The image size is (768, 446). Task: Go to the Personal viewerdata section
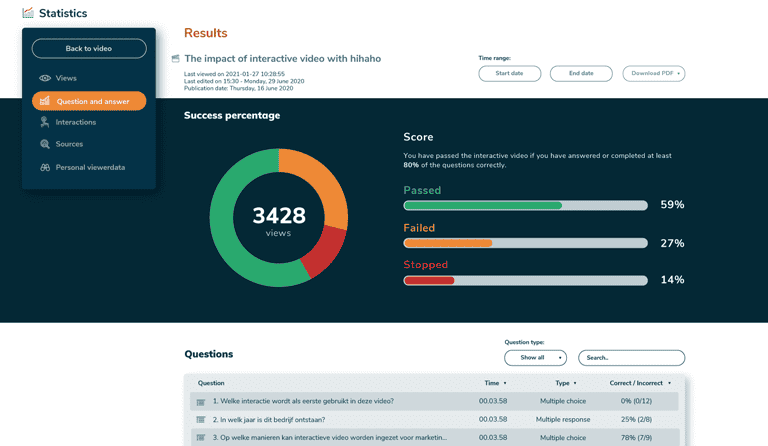[x=90, y=167]
